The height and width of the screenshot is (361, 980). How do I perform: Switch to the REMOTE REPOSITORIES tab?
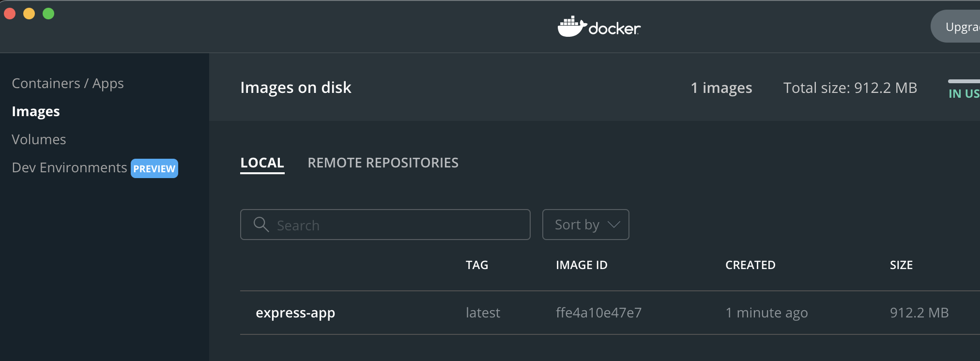pos(383,163)
